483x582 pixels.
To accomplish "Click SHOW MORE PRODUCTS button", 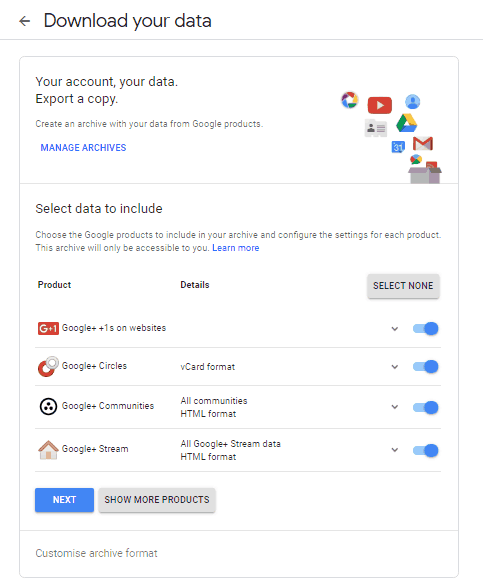I will click(x=157, y=500).
